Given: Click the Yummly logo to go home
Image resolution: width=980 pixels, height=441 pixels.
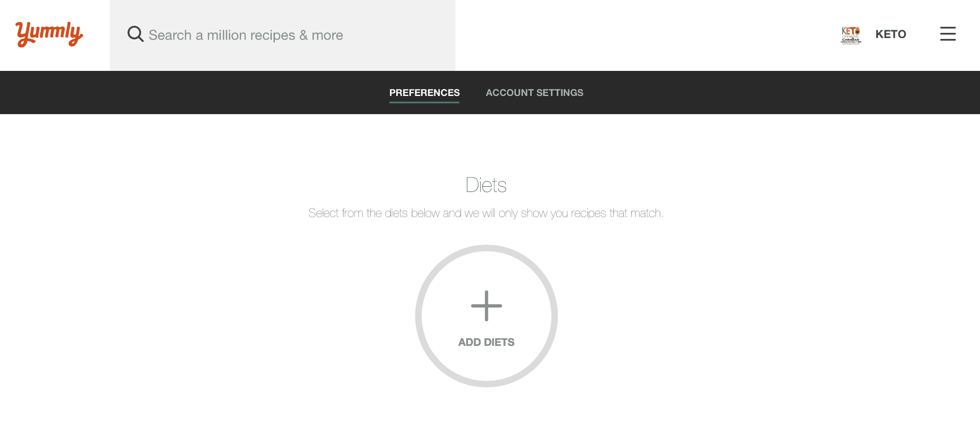Looking at the screenshot, I should pos(49,34).
